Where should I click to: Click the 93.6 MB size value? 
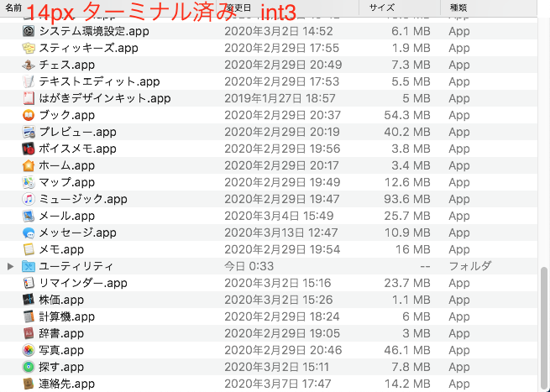click(407, 199)
